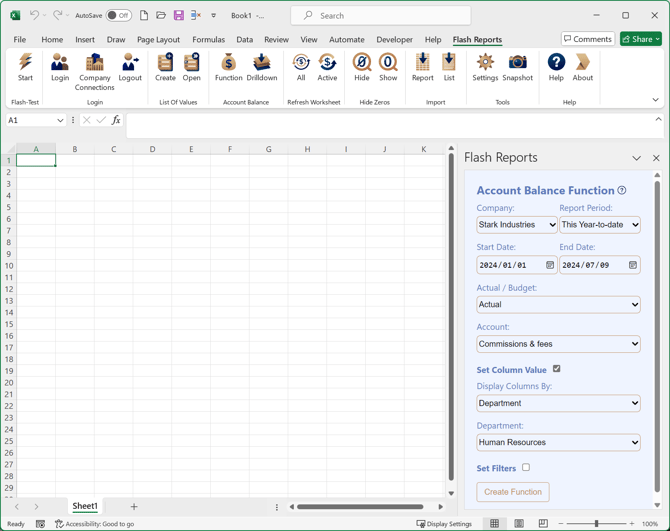This screenshot has width=670, height=531.
Task: Check Accessibility: Good to go status
Action: point(95,524)
